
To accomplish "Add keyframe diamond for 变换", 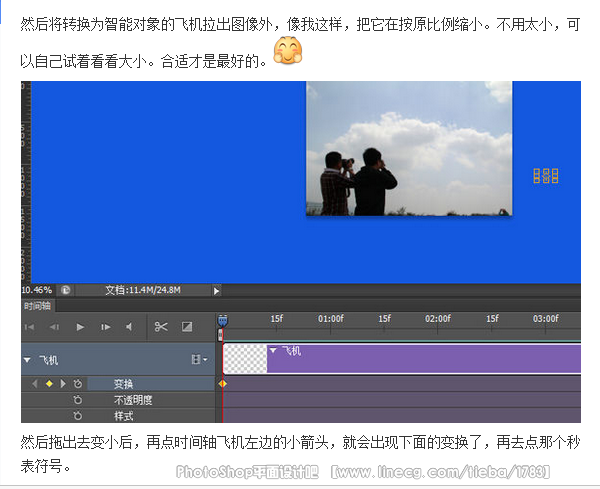I will (x=49, y=383).
